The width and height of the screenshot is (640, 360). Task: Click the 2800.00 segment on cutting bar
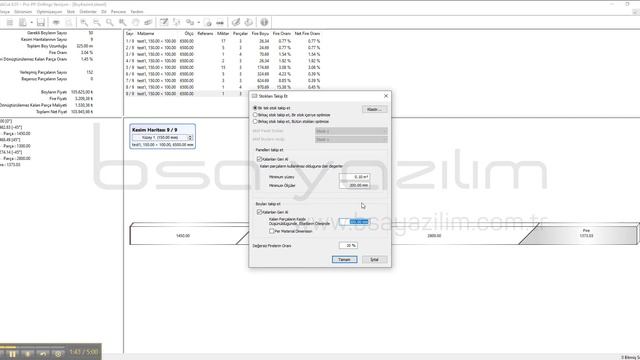[434, 236]
